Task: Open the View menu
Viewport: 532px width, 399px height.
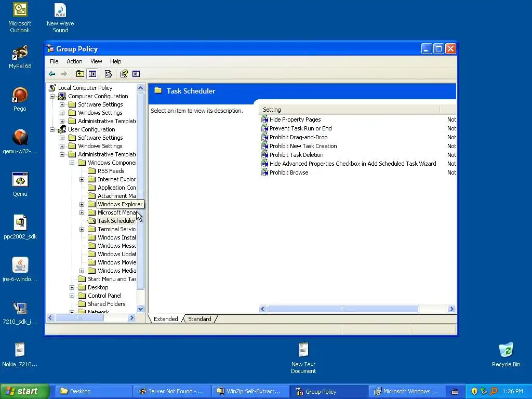Action: tap(96, 61)
